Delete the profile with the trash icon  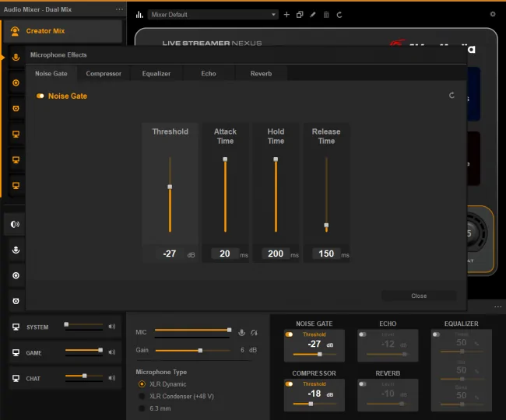tap(326, 15)
